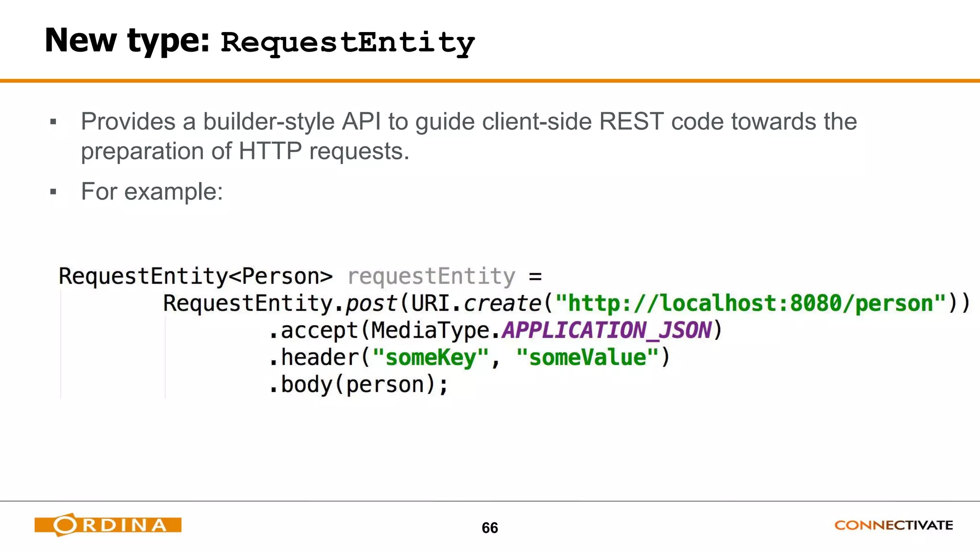Click the Ordina logo

(108, 525)
